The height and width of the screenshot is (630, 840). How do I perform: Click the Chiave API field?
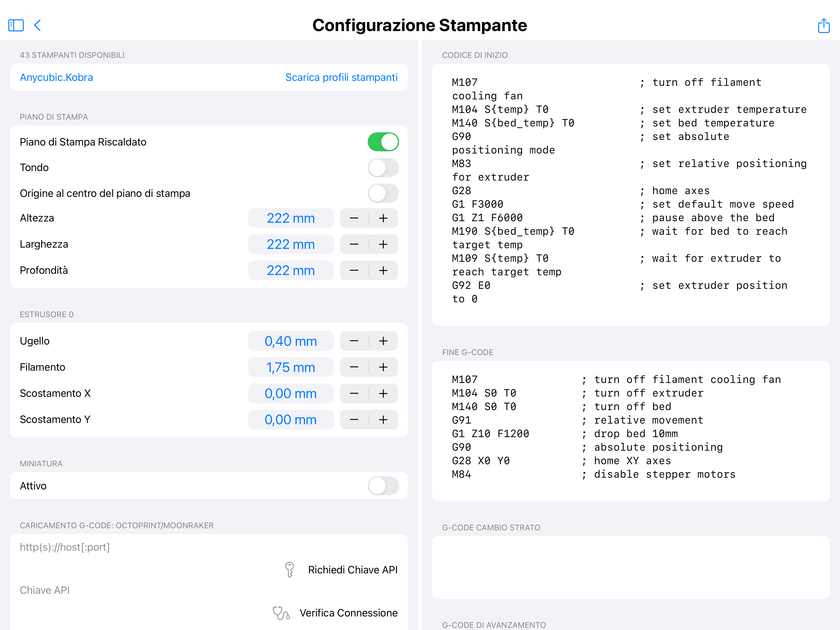114,590
